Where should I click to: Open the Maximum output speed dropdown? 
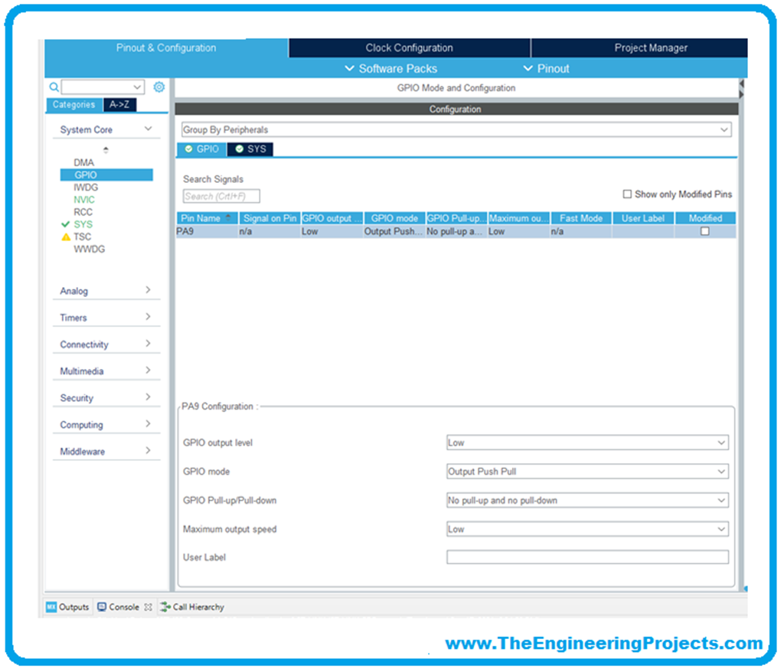point(587,530)
